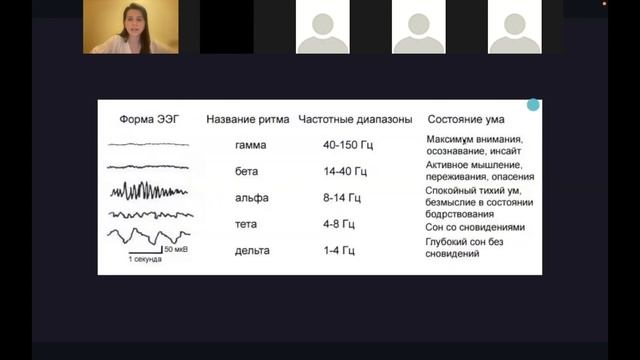Click the rhythm name 'альфа'
Screen dimensions: 640x360
(x=252, y=198)
